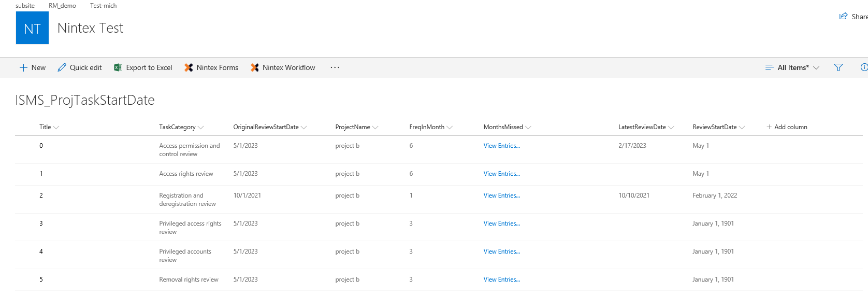Click the New command label
The image size is (868, 293).
pyautogui.click(x=38, y=67)
